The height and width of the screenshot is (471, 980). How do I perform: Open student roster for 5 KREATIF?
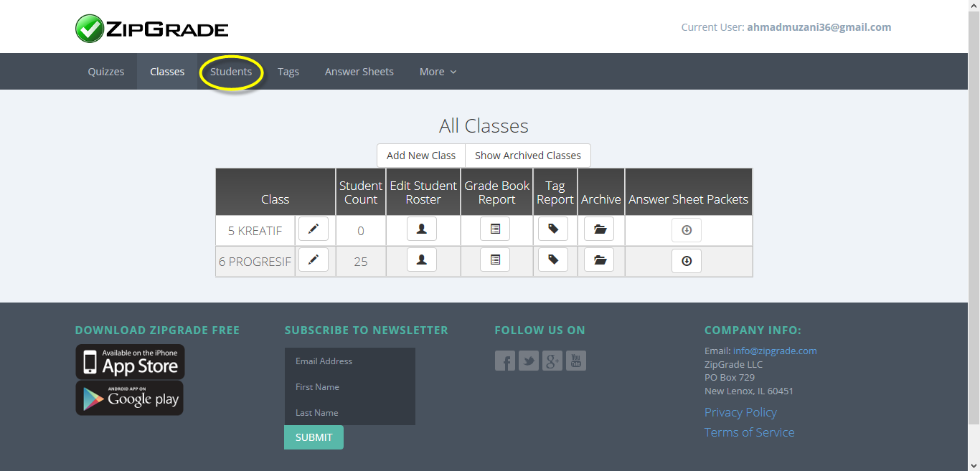point(422,229)
